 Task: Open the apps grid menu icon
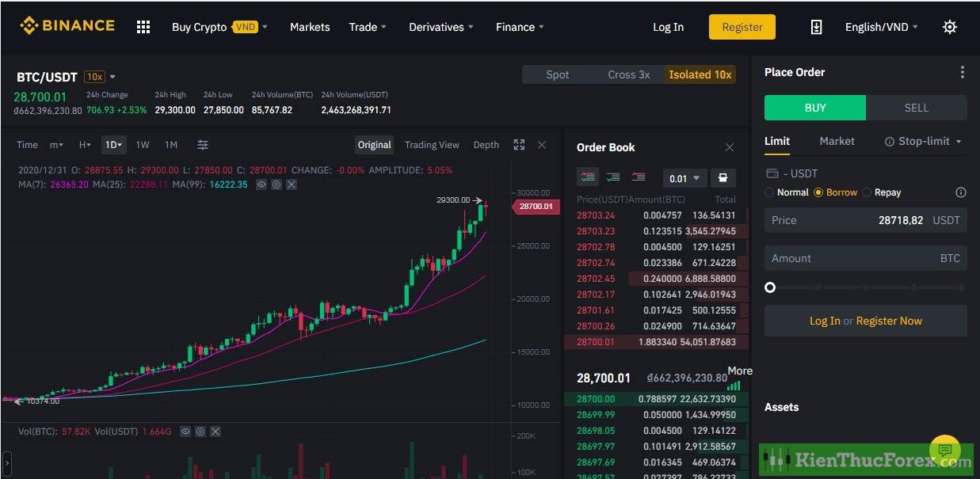point(143,27)
